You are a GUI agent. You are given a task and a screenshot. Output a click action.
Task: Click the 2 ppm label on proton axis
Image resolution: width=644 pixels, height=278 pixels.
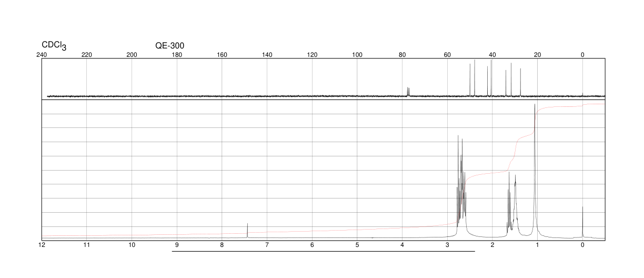pyautogui.click(x=492, y=245)
